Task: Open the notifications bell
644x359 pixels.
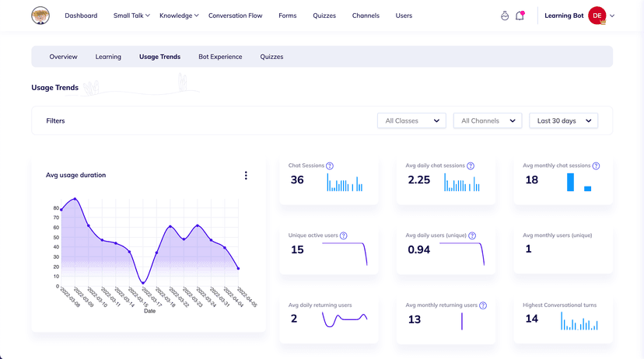Action: 520,16
